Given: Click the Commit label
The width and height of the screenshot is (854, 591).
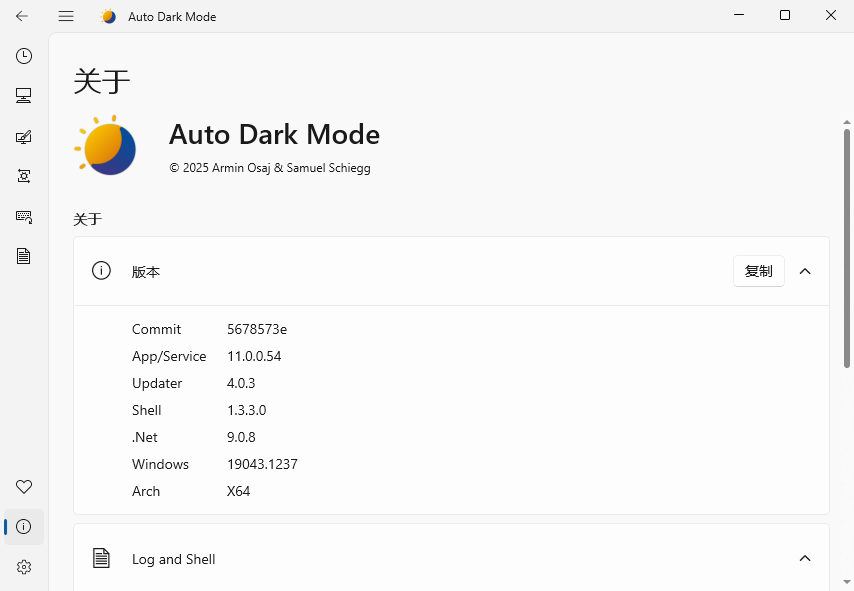Looking at the screenshot, I should tap(156, 329).
